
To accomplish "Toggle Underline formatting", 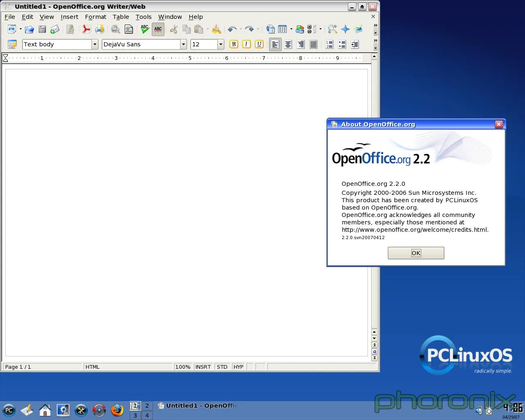I will coord(259,44).
